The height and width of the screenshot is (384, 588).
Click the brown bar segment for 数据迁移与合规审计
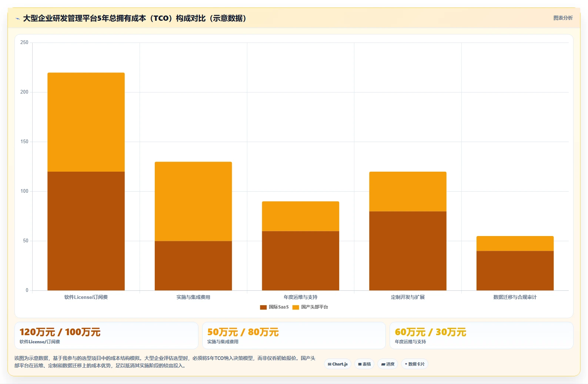click(x=515, y=271)
